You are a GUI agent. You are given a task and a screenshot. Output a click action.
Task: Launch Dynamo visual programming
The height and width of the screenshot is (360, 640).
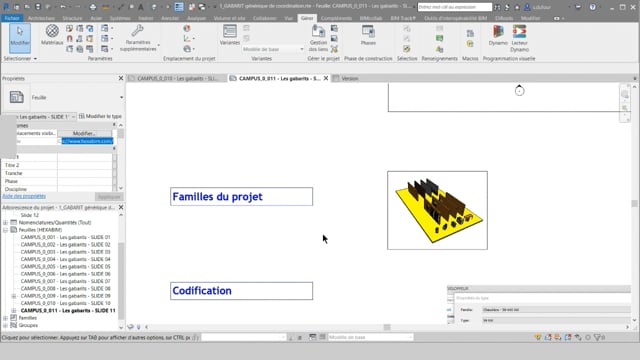pos(498,35)
